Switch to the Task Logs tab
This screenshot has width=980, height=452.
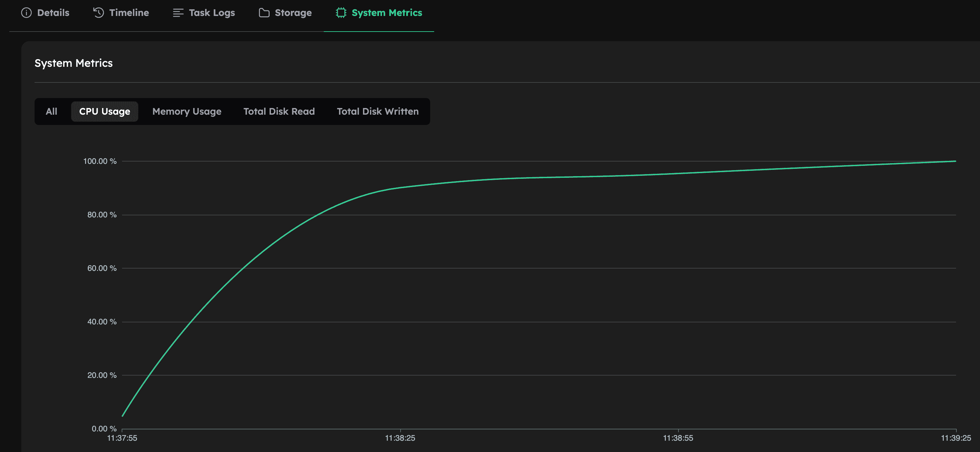pos(211,13)
